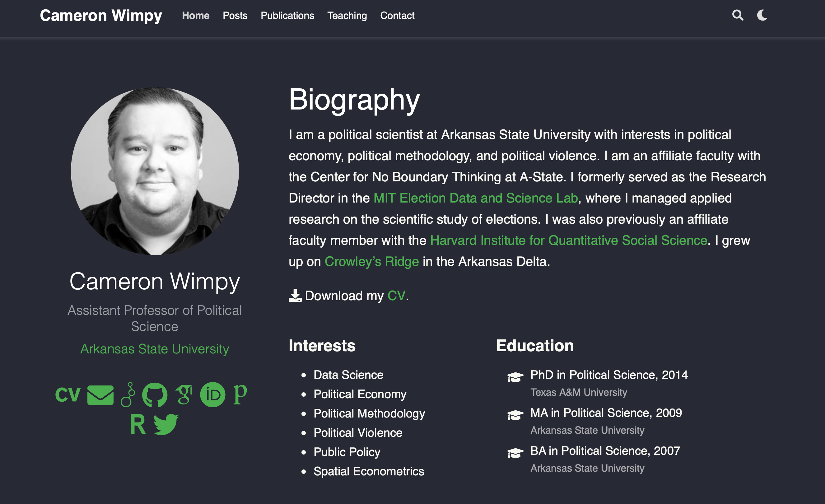Follow the MIT Election Data and Science Lab link
Image resolution: width=825 pixels, height=504 pixels.
pos(475,198)
